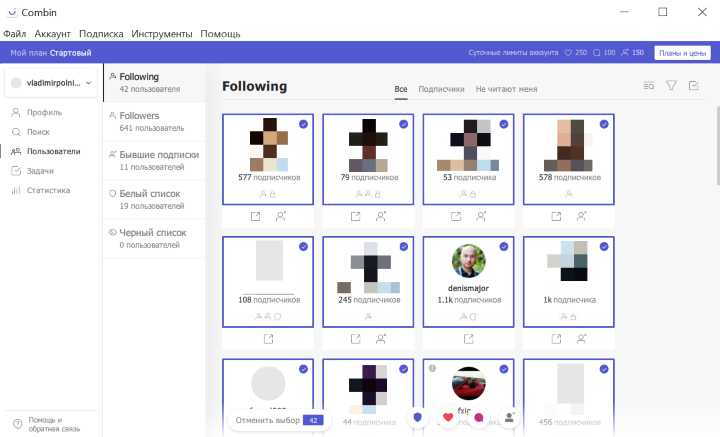The image size is (720, 437).
Task: Open Поиск in the sidebar
Action: pyautogui.click(x=38, y=132)
